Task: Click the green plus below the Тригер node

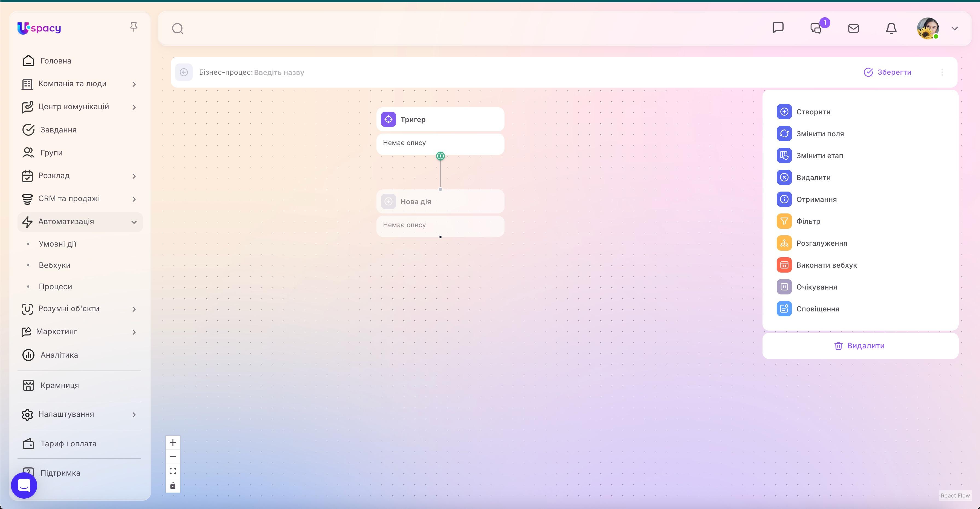Action: tap(440, 156)
